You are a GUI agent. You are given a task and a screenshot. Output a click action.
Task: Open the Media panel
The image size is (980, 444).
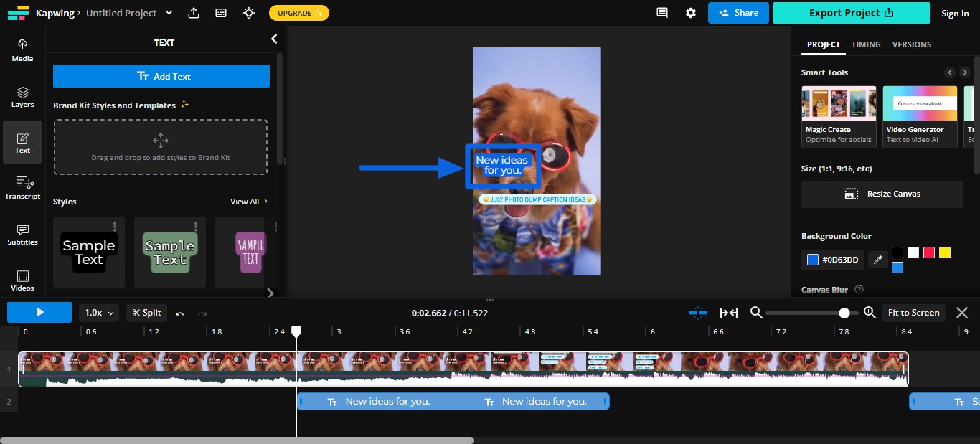pyautogui.click(x=22, y=49)
